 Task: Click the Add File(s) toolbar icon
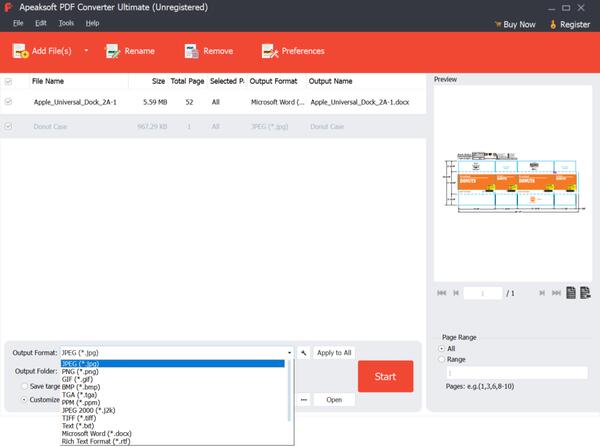coord(21,50)
